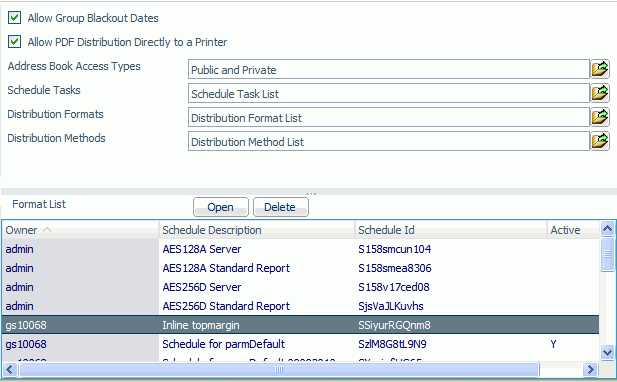617x382 pixels.
Task: Click owner admin in AES128A Server row
Action: (x=19, y=249)
